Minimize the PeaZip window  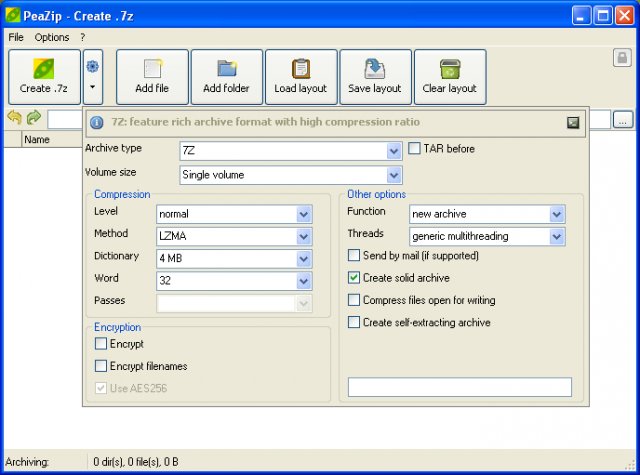(x=581, y=16)
